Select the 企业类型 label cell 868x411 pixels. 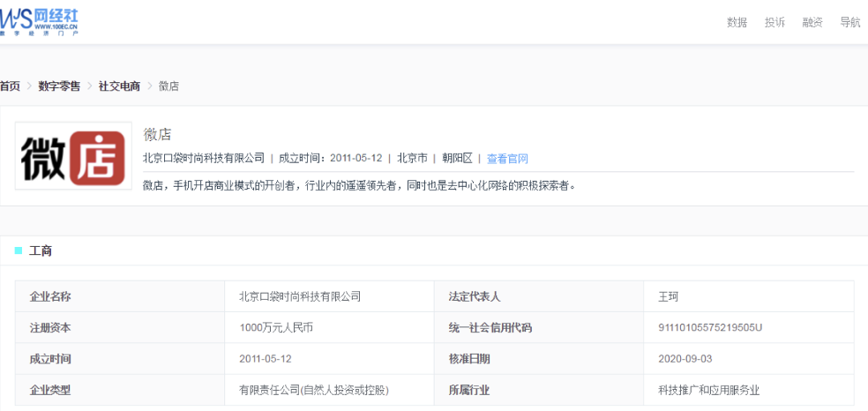tap(120, 390)
